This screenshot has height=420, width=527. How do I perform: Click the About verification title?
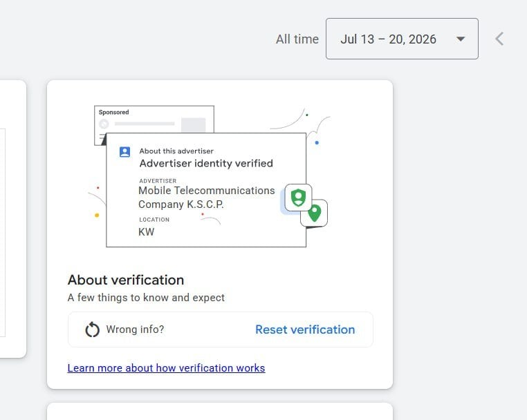(126, 280)
